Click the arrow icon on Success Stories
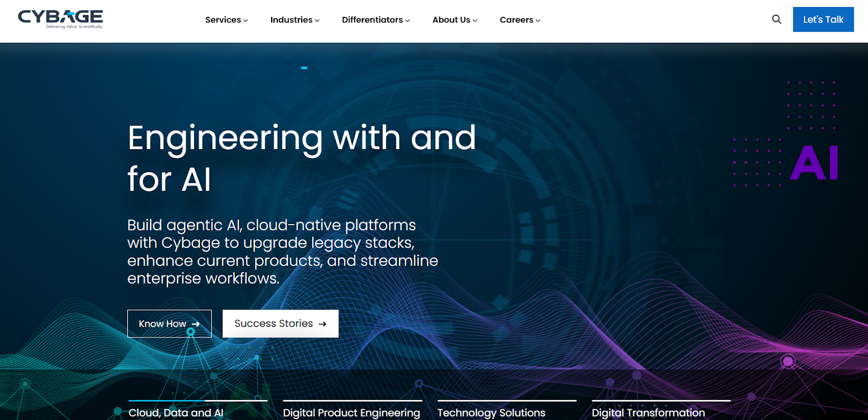868x420 pixels. point(322,324)
